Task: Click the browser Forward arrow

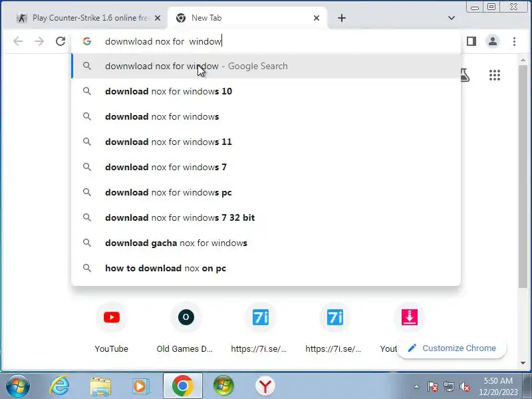Action: coord(39,41)
